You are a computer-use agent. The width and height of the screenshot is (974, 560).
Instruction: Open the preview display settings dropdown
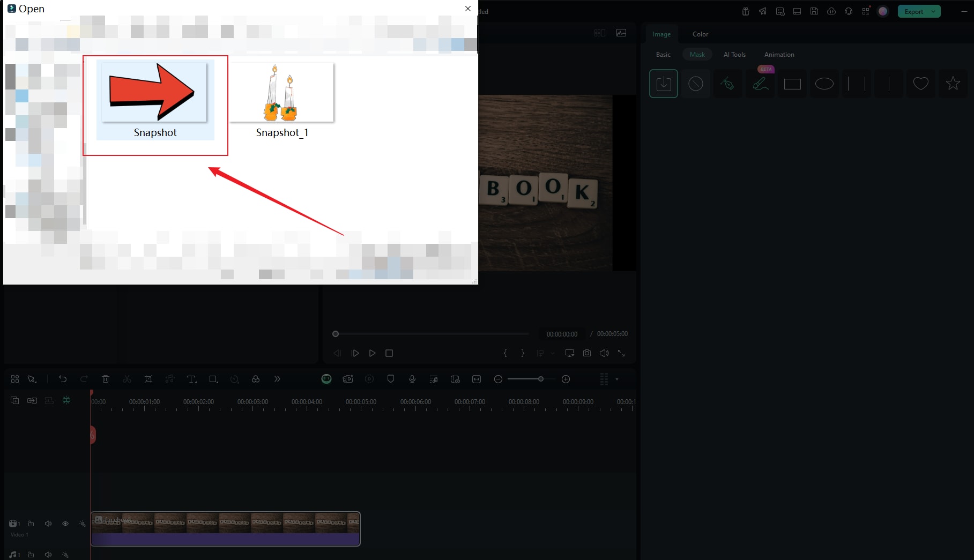570,353
